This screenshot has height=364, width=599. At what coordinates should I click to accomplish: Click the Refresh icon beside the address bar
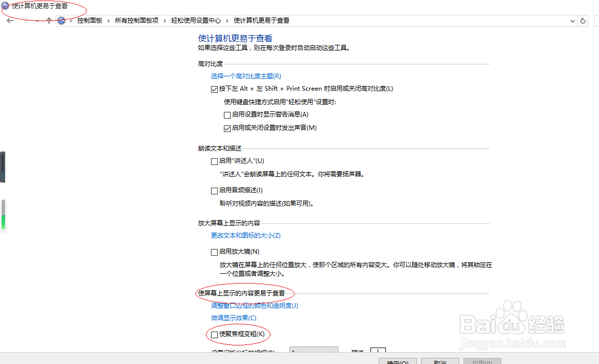click(583, 21)
